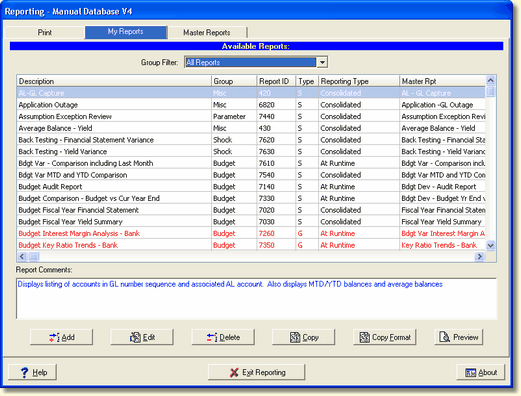The height and width of the screenshot is (396, 521).
Task: Switch to the Print tab
Action: point(44,32)
